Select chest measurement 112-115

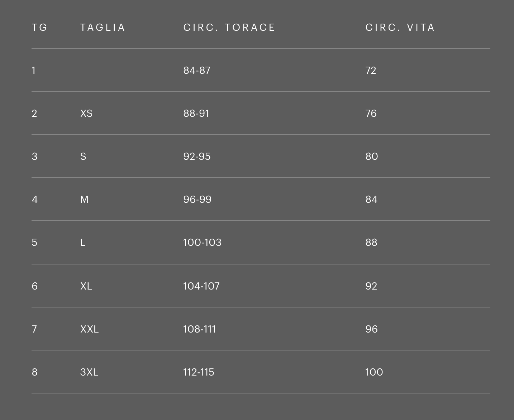(x=199, y=372)
